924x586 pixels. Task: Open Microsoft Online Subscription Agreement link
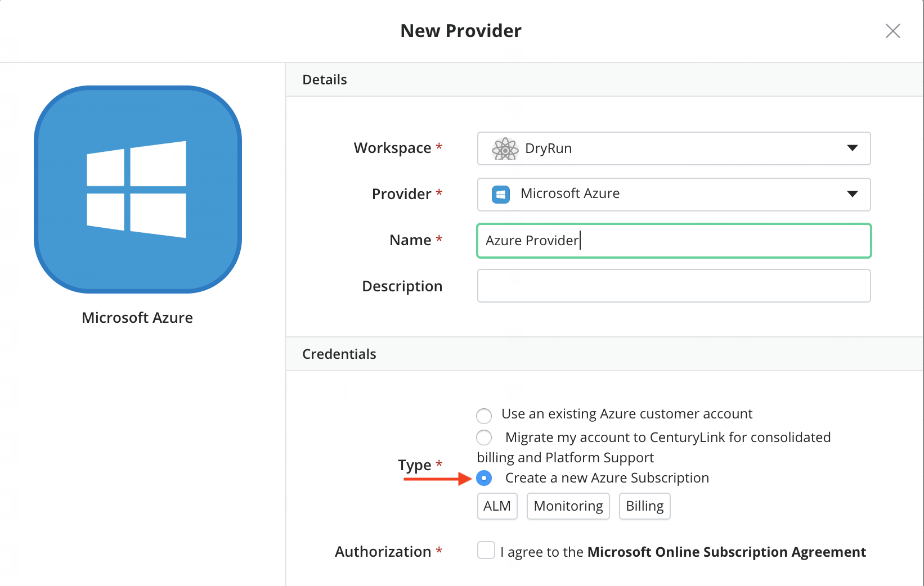[726, 552]
